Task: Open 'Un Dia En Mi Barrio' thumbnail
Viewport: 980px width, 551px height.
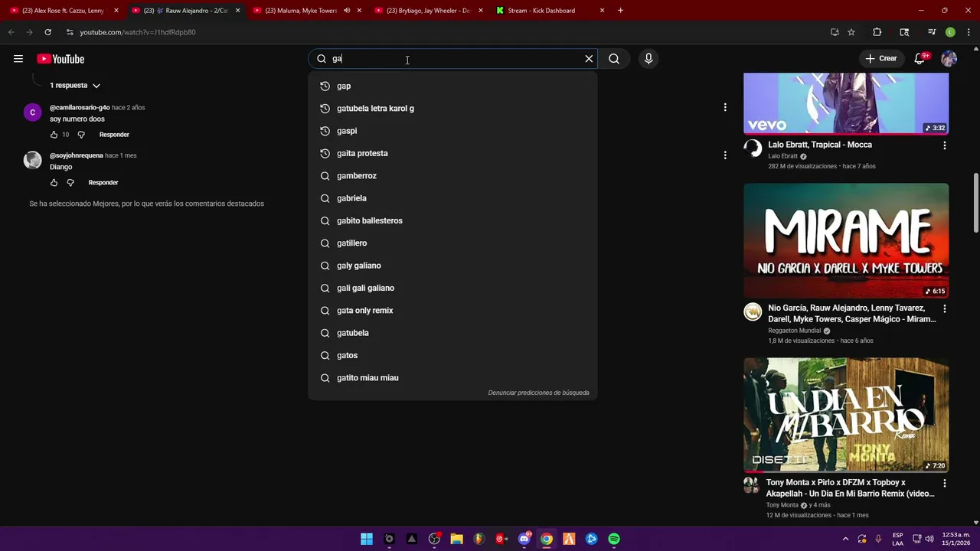Action: coord(846,415)
